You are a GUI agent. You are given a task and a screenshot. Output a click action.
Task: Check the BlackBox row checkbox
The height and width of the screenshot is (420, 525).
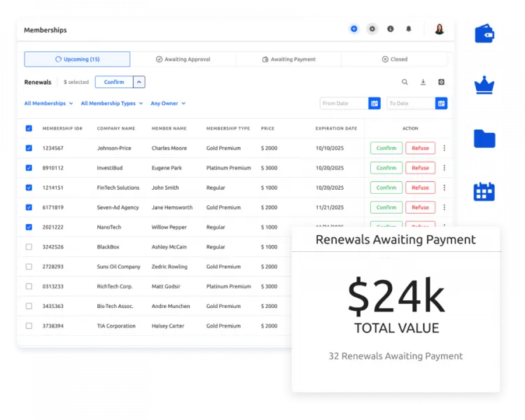pyautogui.click(x=29, y=247)
